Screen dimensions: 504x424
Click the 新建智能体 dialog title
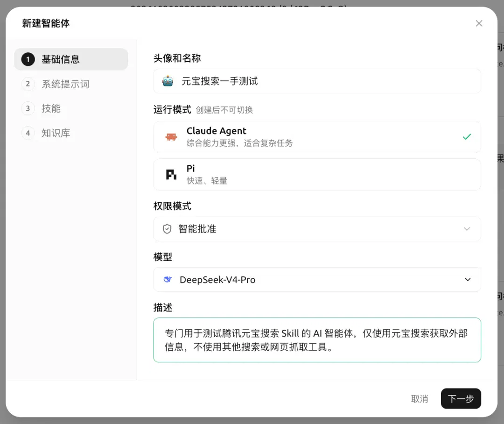46,23
